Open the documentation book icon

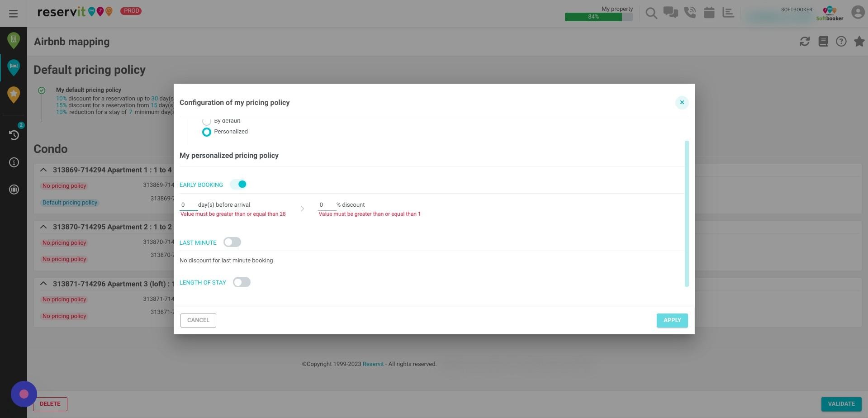(823, 42)
